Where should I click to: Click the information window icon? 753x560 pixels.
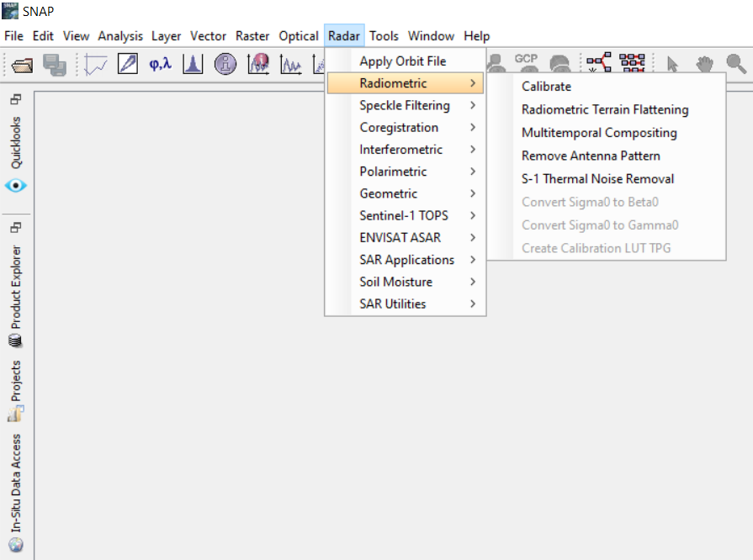point(225,64)
